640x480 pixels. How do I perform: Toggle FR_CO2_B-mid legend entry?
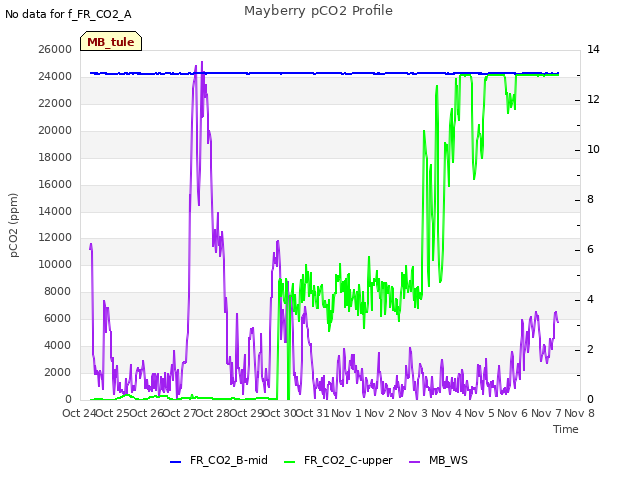point(219,460)
